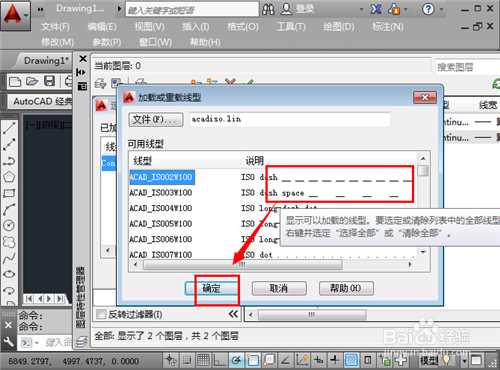This screenshot has height=370, width=500.
Task: Click the command line wrench customize icon
Action: [8, 342]
